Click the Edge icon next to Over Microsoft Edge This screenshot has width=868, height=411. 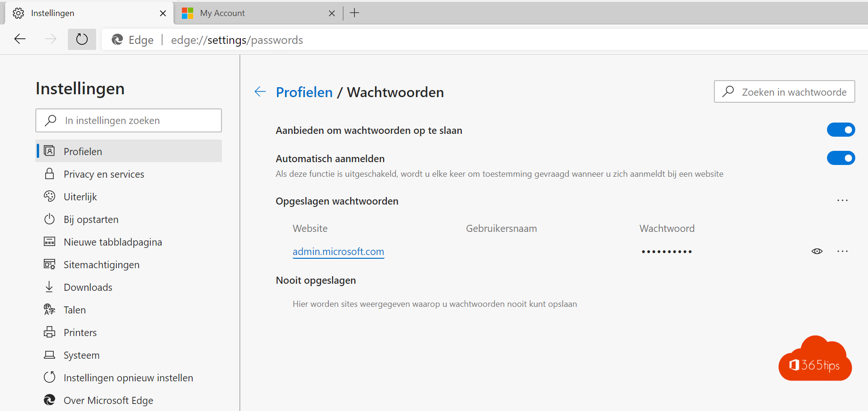pos(49,400)
